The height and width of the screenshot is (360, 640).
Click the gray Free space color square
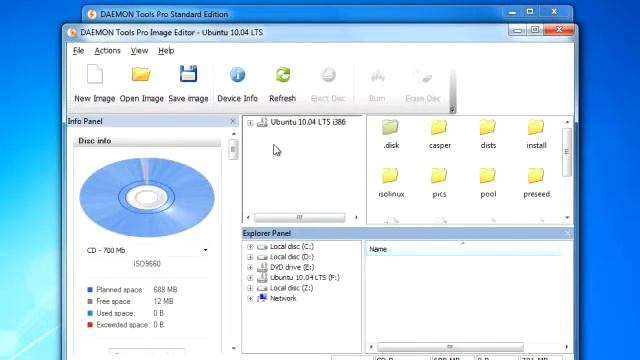pos(90,302)
